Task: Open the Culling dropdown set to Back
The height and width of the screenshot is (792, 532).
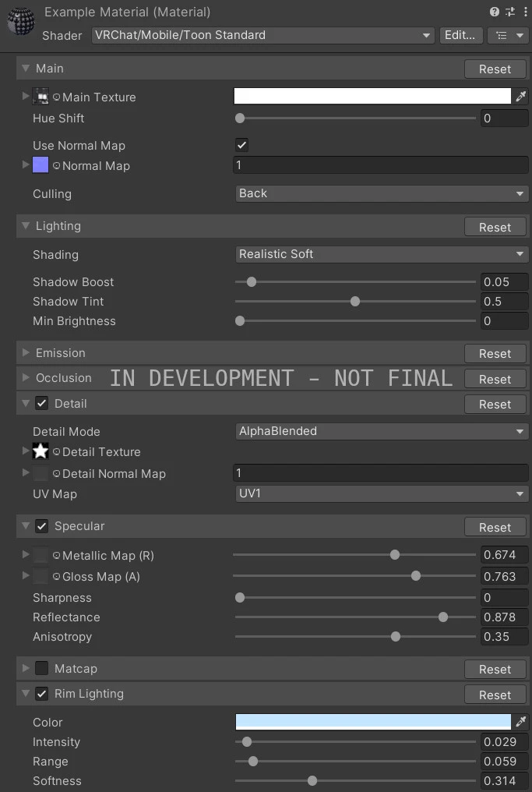Action: tap(382, 193)
